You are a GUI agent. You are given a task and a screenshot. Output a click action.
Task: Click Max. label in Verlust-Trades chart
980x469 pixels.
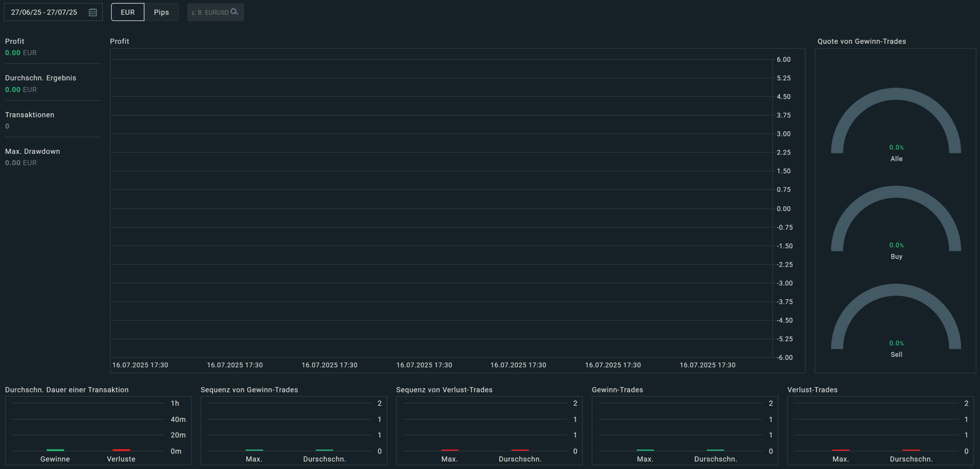(x=841, y=459)
